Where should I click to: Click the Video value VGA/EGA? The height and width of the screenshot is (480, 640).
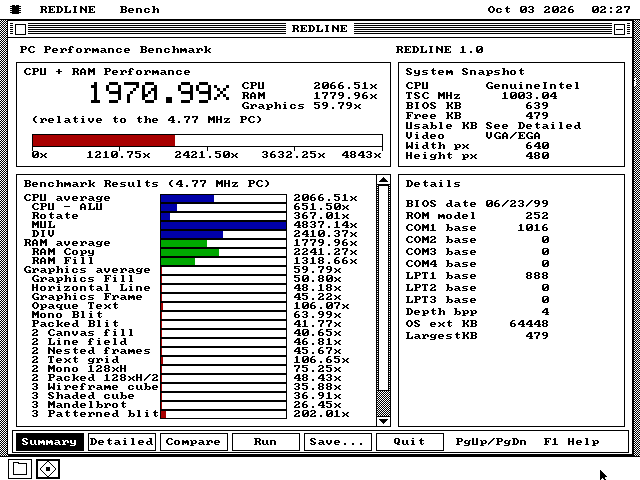513,136
